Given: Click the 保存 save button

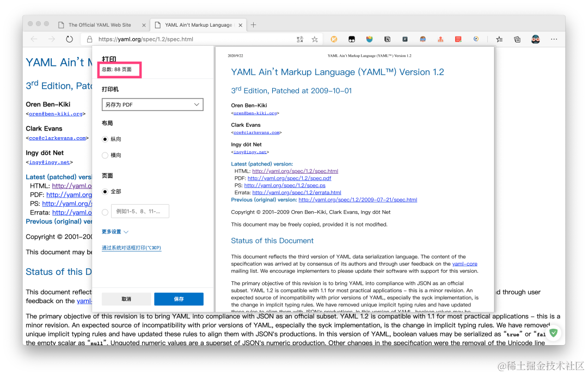Looking at the screenshot, I should click(179, 299).
